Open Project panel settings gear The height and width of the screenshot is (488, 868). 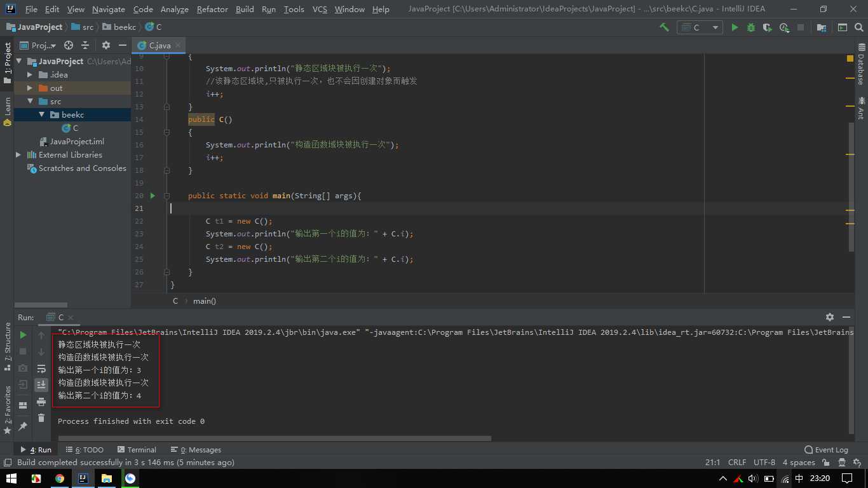pyautogui.click(x=106, y=45)
